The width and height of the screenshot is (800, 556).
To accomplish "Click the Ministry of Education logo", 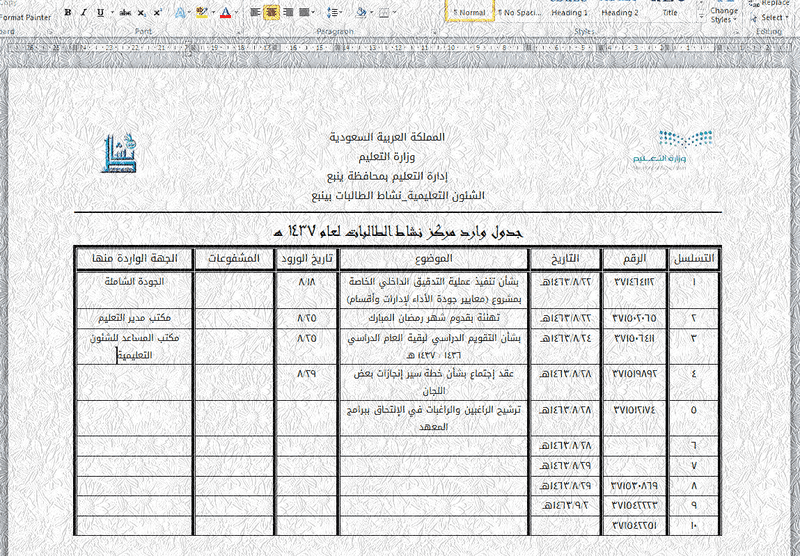I will 672,150.
